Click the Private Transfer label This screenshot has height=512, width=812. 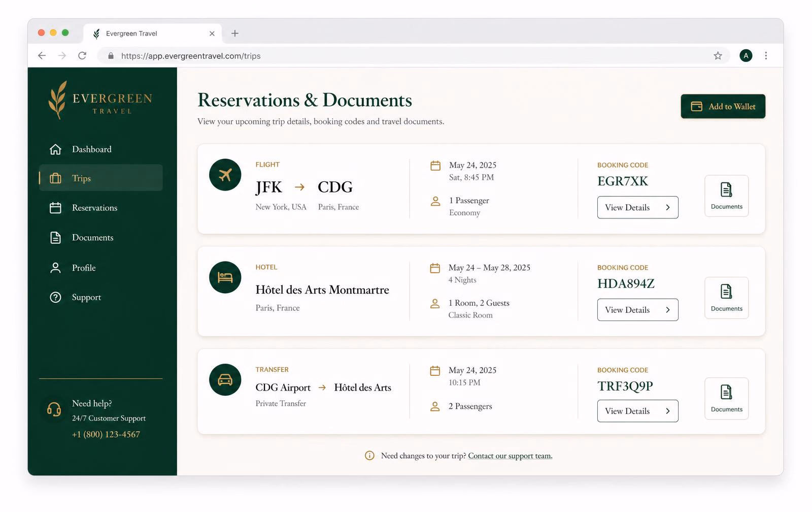pos(281,403)
